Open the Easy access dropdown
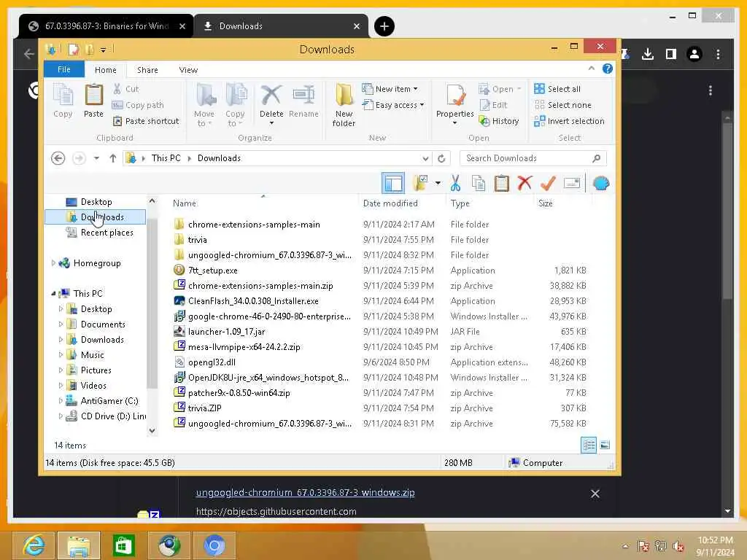The height and width of the screenshot is (560, 747). tap(393, 105)
